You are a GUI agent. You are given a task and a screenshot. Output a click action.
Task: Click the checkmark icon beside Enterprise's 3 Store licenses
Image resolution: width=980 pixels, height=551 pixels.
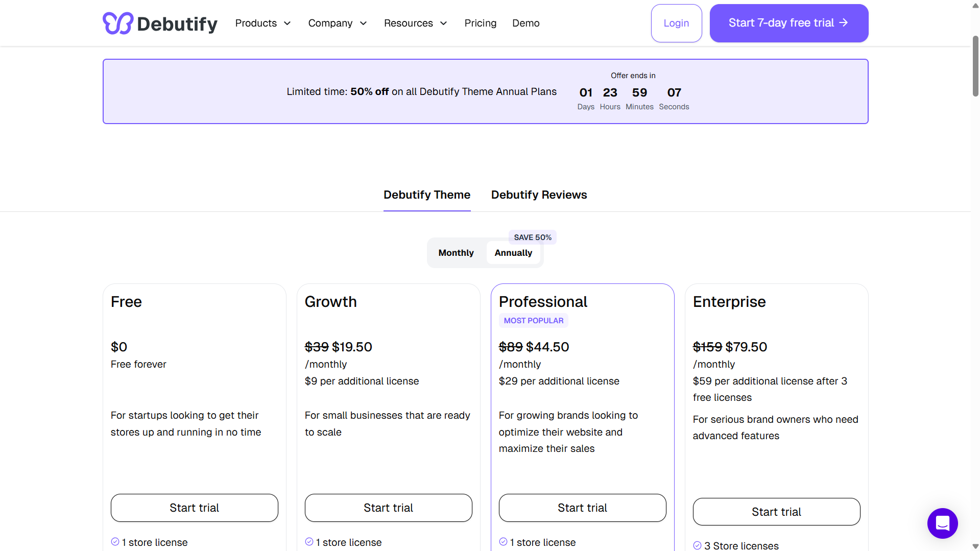click(x=698, y=545)
